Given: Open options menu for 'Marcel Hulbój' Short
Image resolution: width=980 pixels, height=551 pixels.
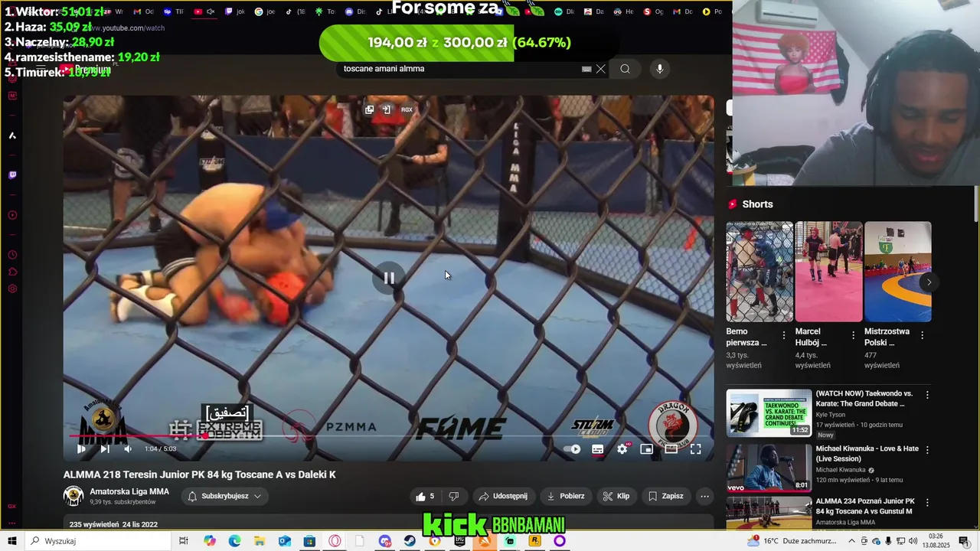Looking at the screenshot, I should click(x=853, y=335).
